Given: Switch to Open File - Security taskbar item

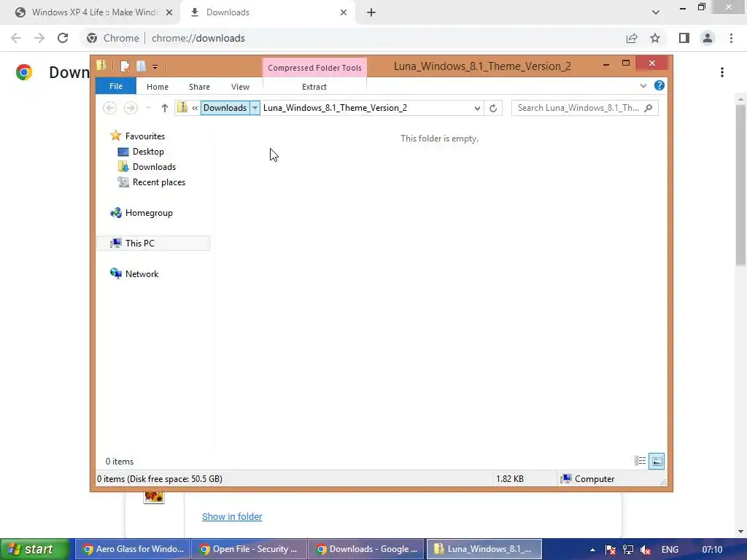Looking at the screenshot, I should 249,549.
